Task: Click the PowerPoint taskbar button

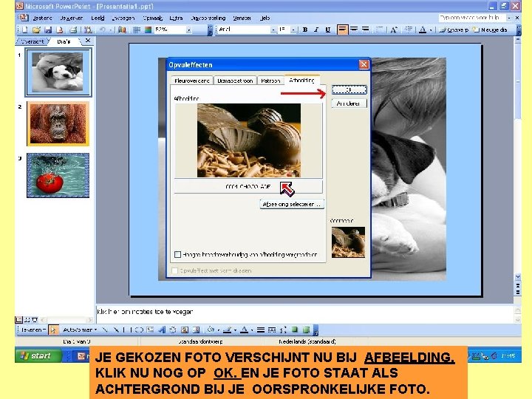Action: point(82,355)
